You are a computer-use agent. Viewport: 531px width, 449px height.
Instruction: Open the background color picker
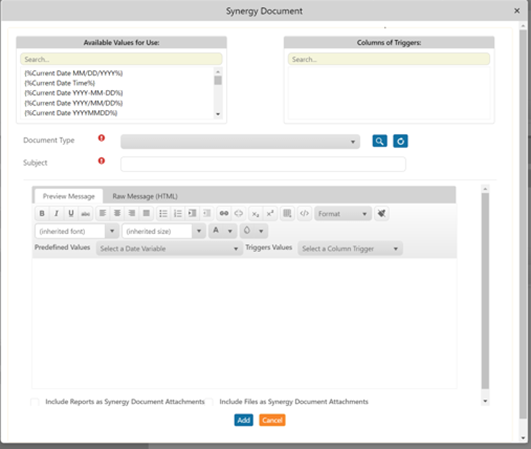point(254,231)
